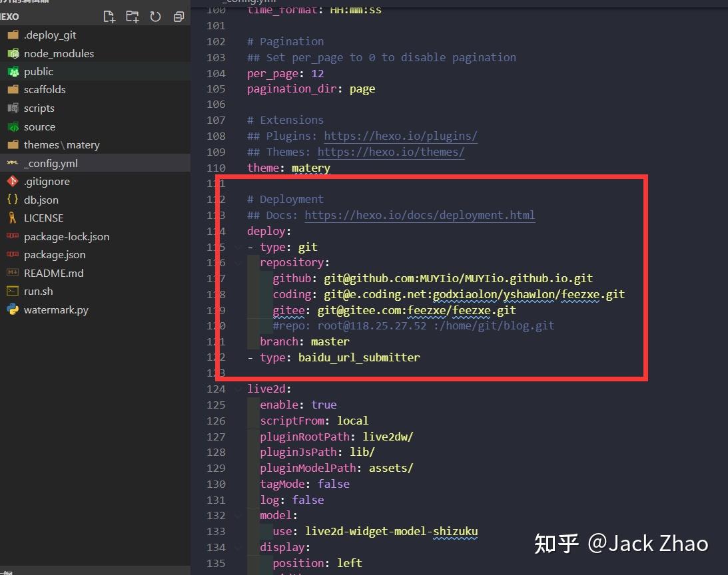The width and height of the screenshot is (728, 575).
Task: Expand the source folder
Action: (x=40, y=126)
